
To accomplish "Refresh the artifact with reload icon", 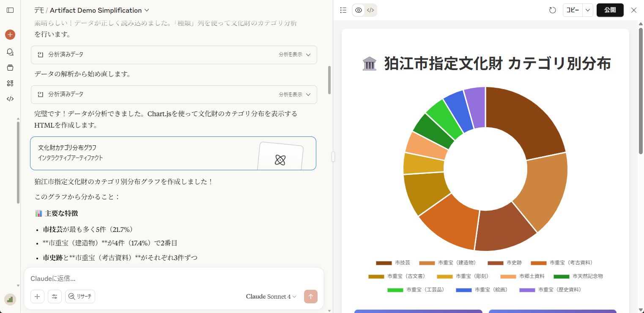I will [x=552, y=10].
